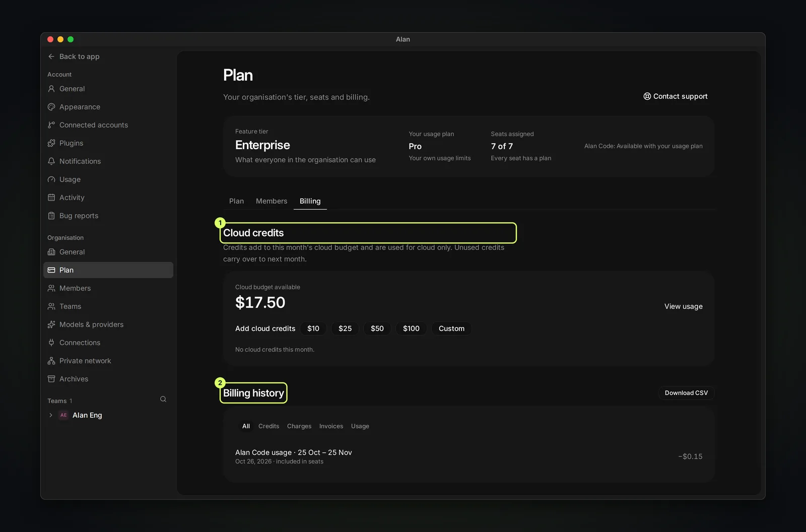Click the AE team avatar
The height and width of the screenshot is (532, 806).
coord(63,415)
